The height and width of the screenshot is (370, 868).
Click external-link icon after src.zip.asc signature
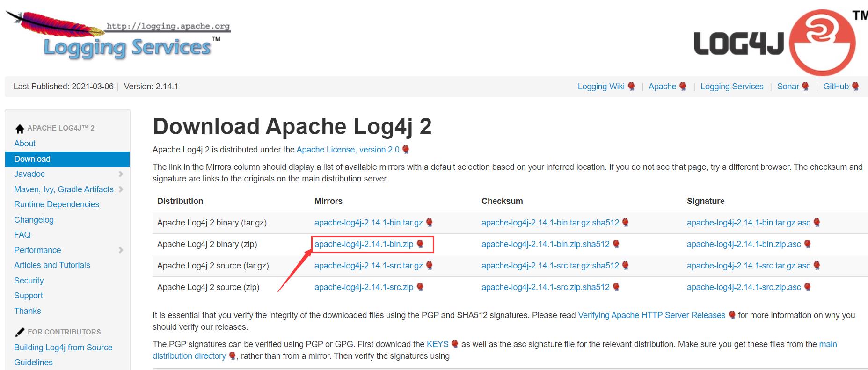click(807, 287)
